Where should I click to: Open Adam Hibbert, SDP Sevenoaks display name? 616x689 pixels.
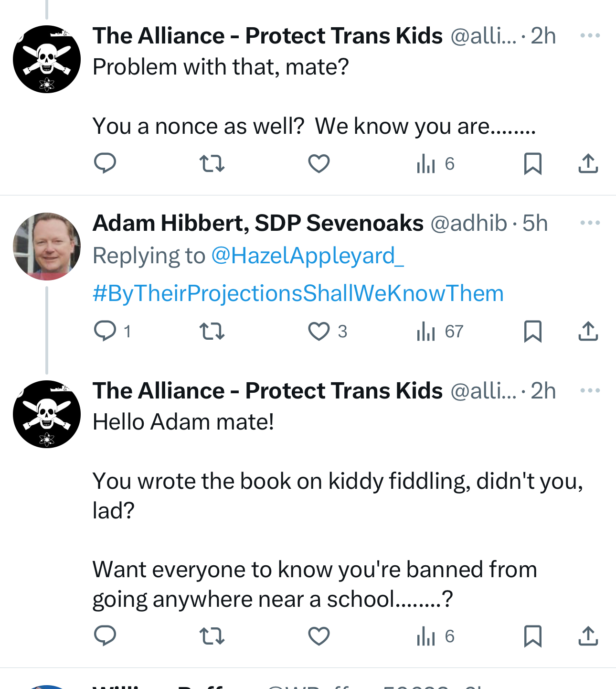tap(258, 223)
